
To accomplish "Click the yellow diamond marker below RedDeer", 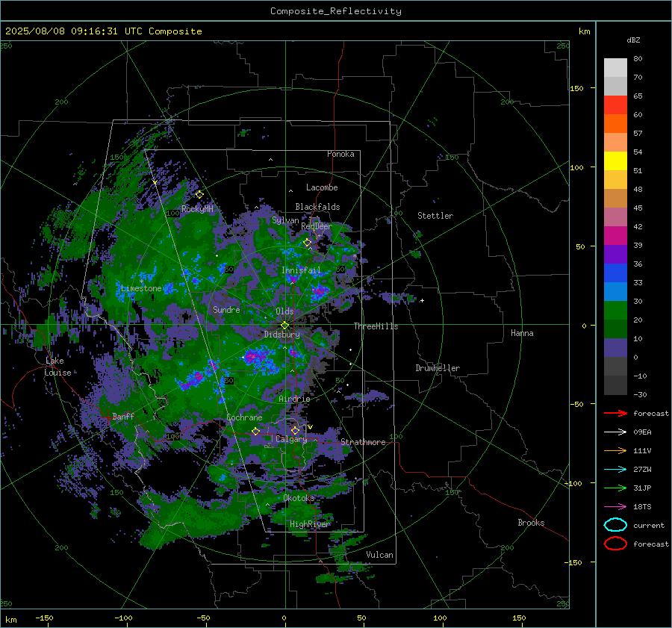I will coord(307,243).
